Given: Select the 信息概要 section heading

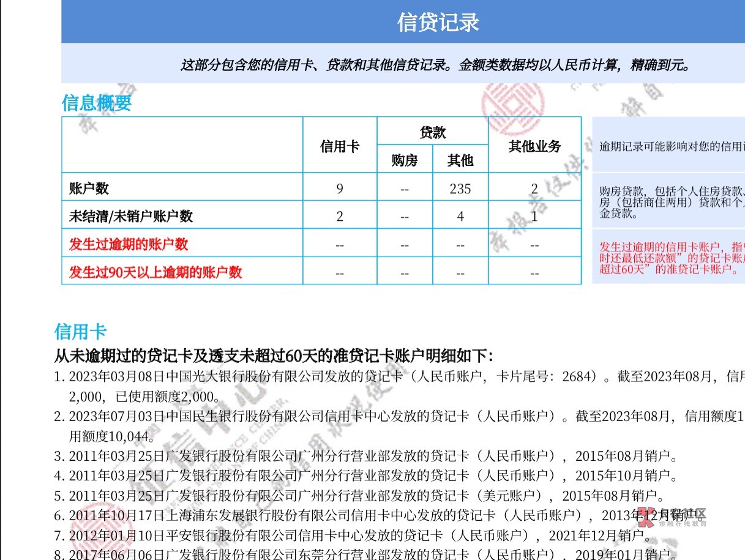Looking at the screenshot, I should (x=97, y=103).
